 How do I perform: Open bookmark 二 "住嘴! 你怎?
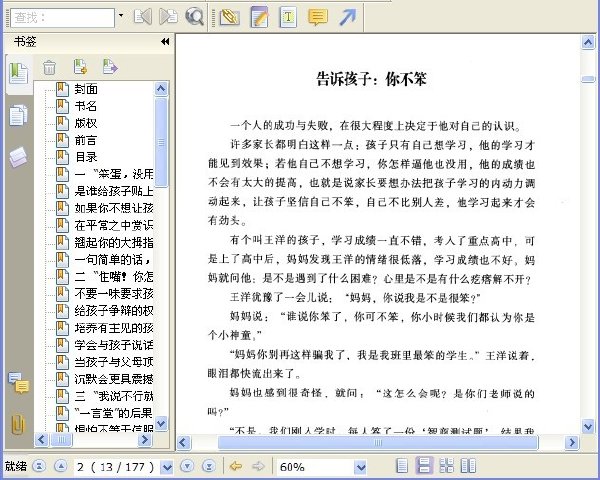[x=114, y=276]
